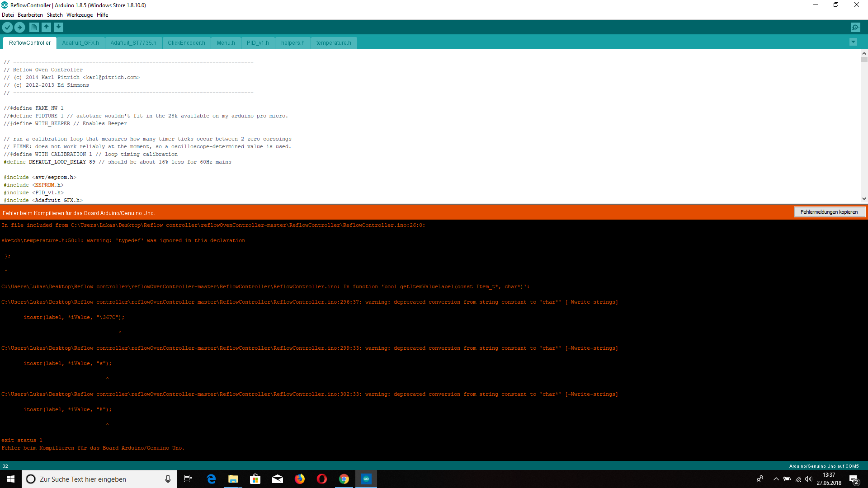868x488 pixels.
Task: Switch to the ClickEncoder.h tab
Action: click(186, 43)
